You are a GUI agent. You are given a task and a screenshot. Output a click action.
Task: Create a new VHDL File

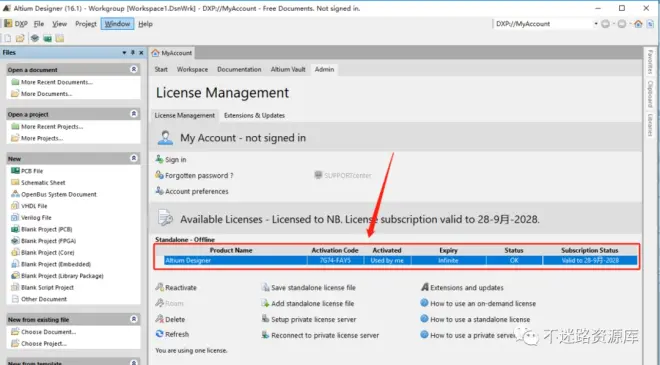pyautogui.click(x=34, y=206)
